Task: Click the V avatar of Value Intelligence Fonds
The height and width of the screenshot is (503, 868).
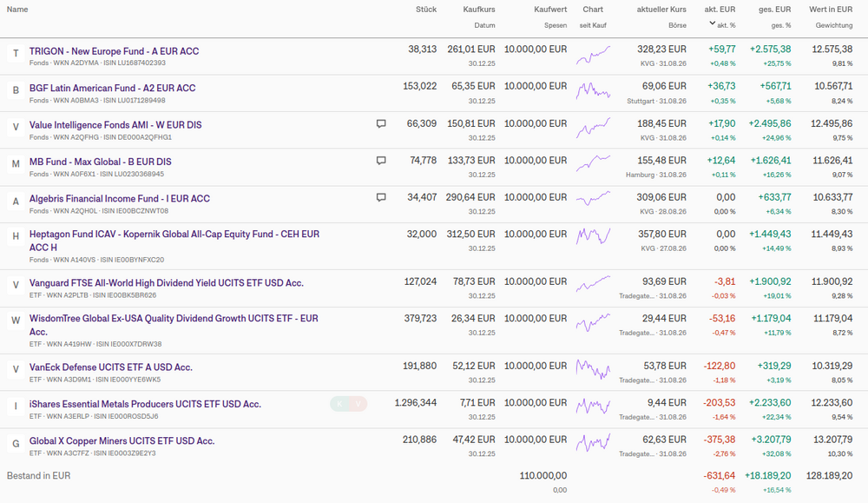Action: [x=16, y=127]
